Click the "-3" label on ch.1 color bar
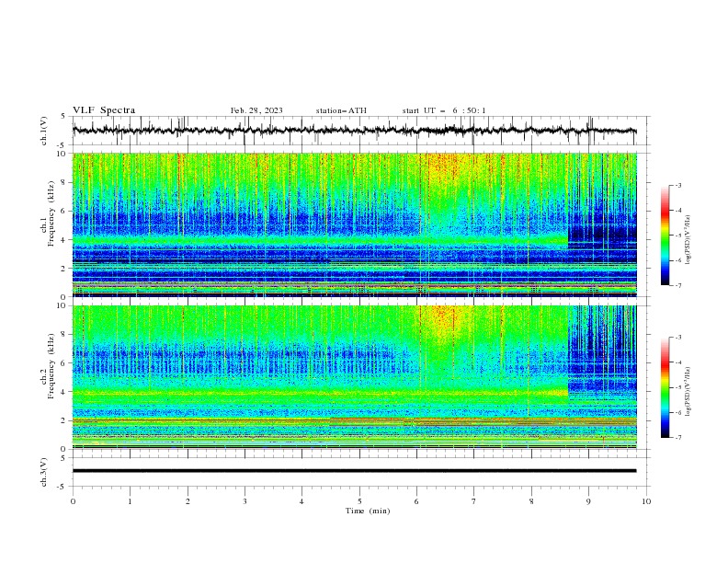This screenshot has height=563, width=728. [678, 186]
